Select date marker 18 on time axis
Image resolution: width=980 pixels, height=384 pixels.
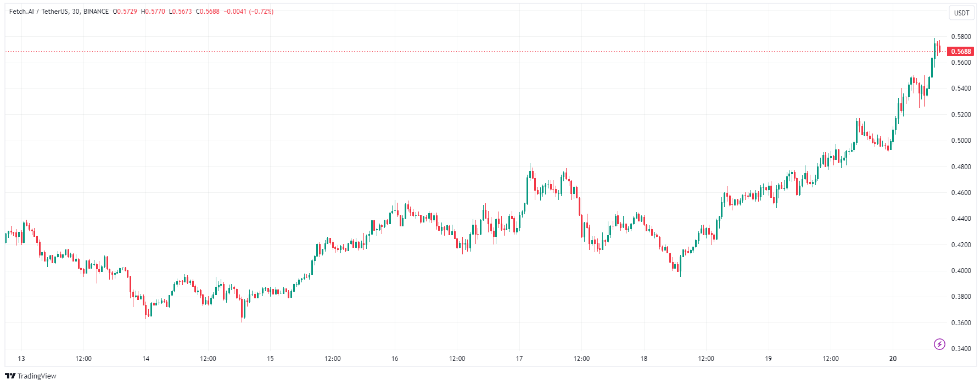pos(644,359)
